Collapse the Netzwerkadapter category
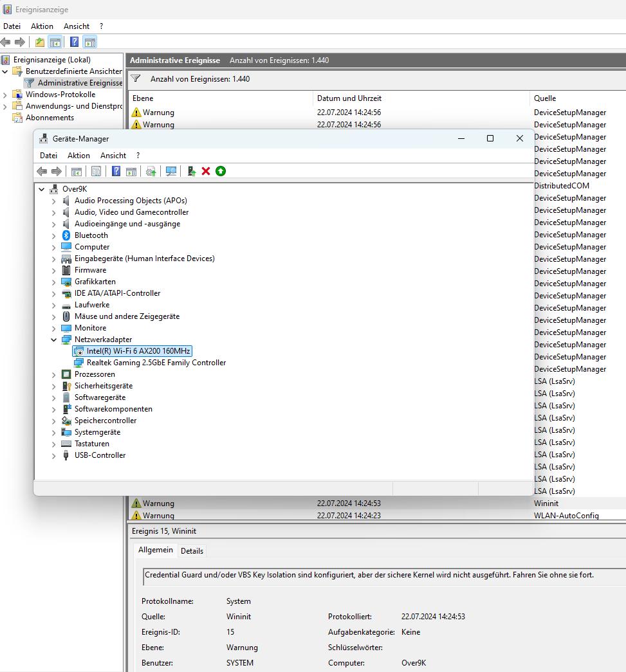626x672 pixels. pyautogui.click(x=53, y=340)
